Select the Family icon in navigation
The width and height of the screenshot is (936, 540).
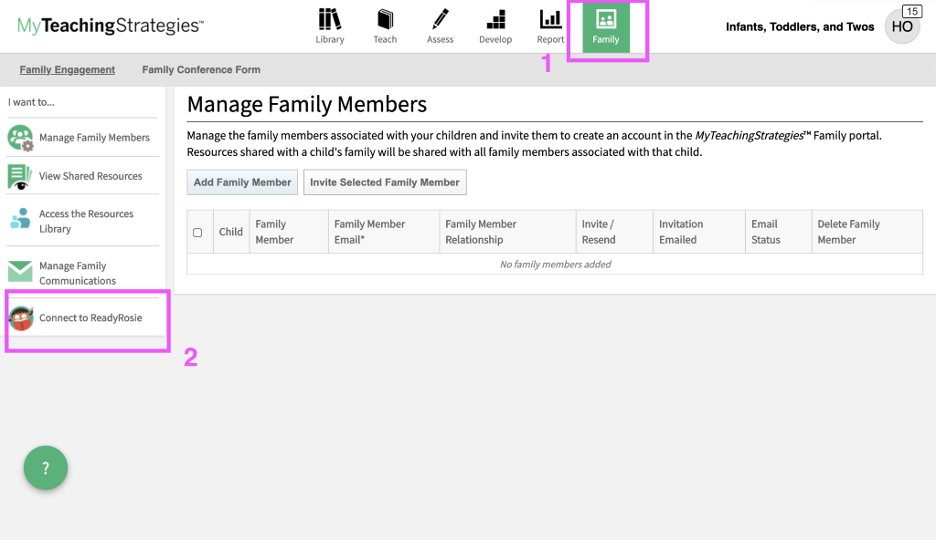[606, 20]
